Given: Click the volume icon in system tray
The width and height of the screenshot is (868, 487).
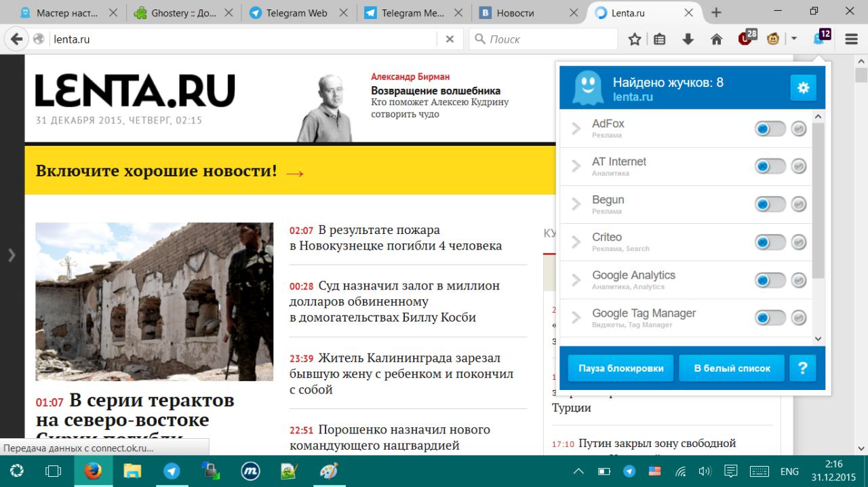Looking at the screenshot, I should pyautogui.click(x=705, y=471).
